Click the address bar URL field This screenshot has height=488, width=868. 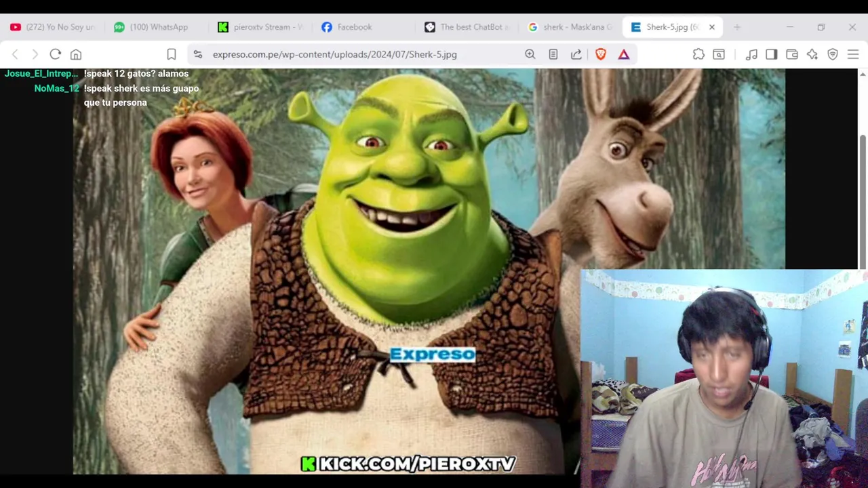tap(334, 54)
